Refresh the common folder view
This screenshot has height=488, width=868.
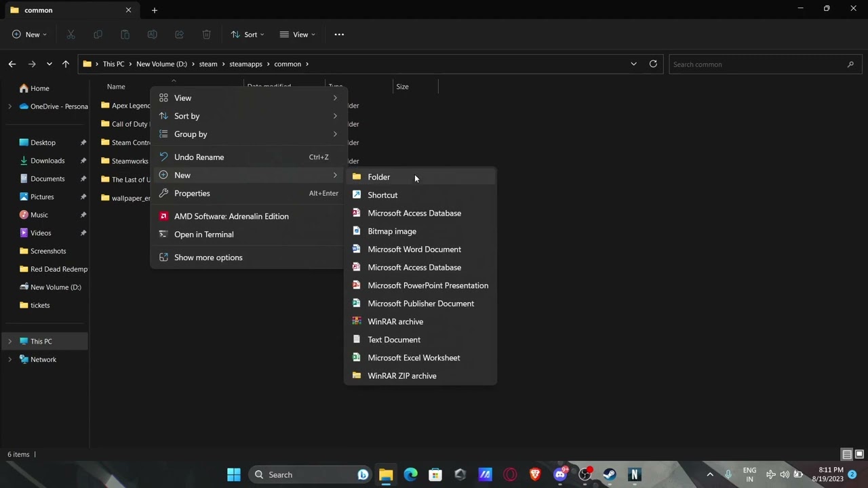click(x=653, y=64)
